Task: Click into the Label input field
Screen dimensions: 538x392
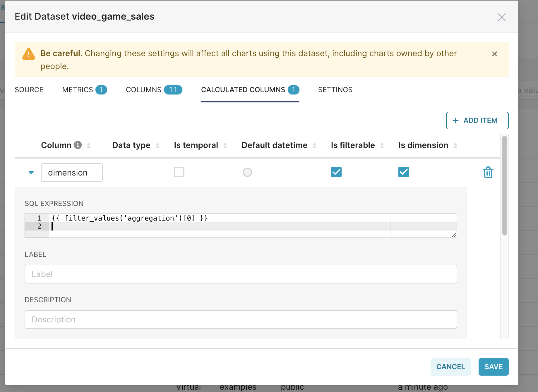Action: [x=241, y=274]
